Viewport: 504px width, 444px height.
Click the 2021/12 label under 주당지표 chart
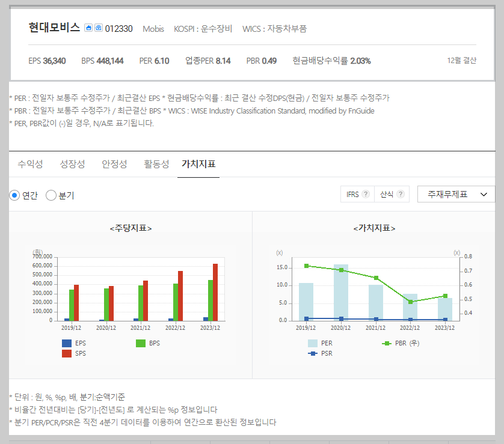141,328
